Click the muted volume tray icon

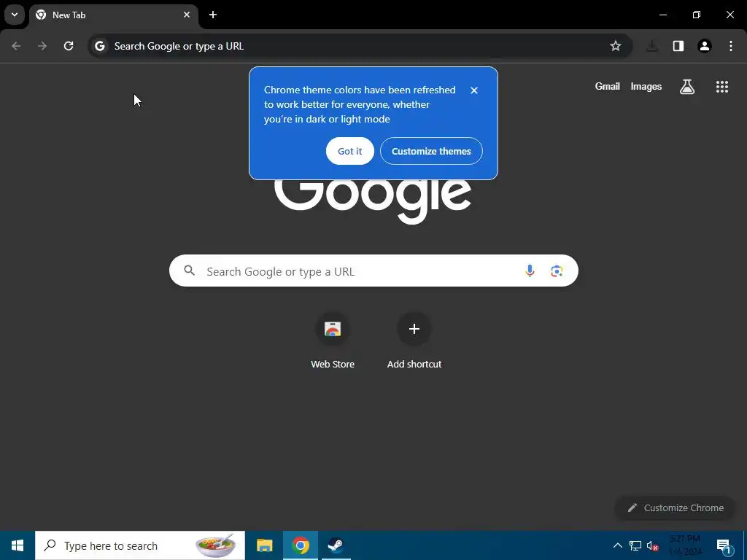[652, 546]
